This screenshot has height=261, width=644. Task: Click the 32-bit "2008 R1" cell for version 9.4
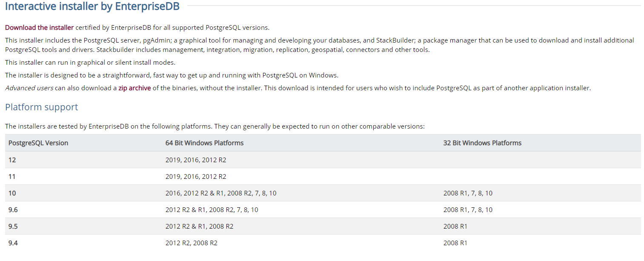(455, 243)
